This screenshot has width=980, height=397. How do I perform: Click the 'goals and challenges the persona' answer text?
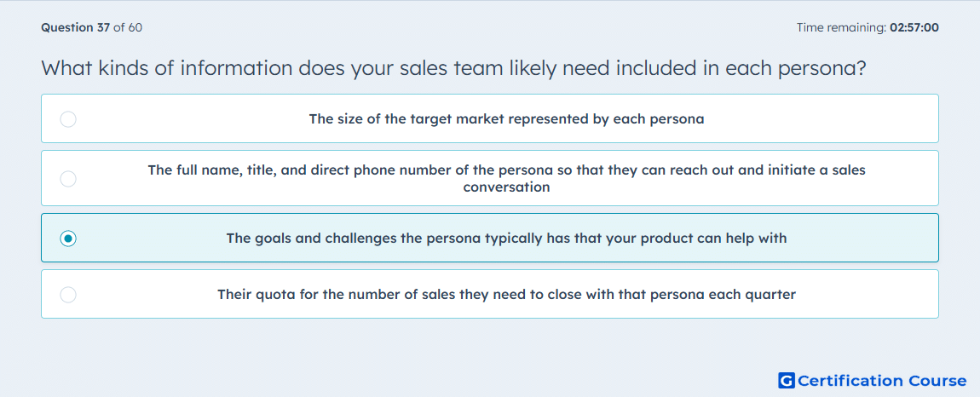[x=506, y=239]
